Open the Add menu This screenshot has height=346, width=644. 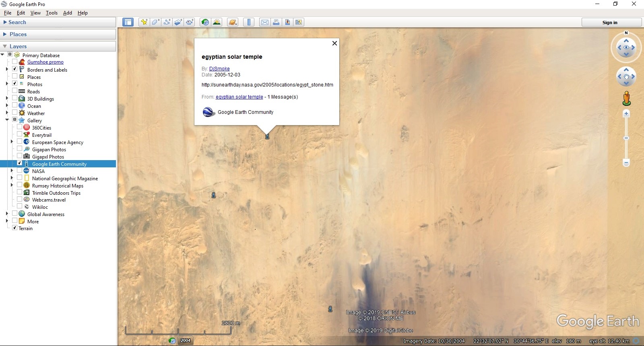(x=68, y=13)
